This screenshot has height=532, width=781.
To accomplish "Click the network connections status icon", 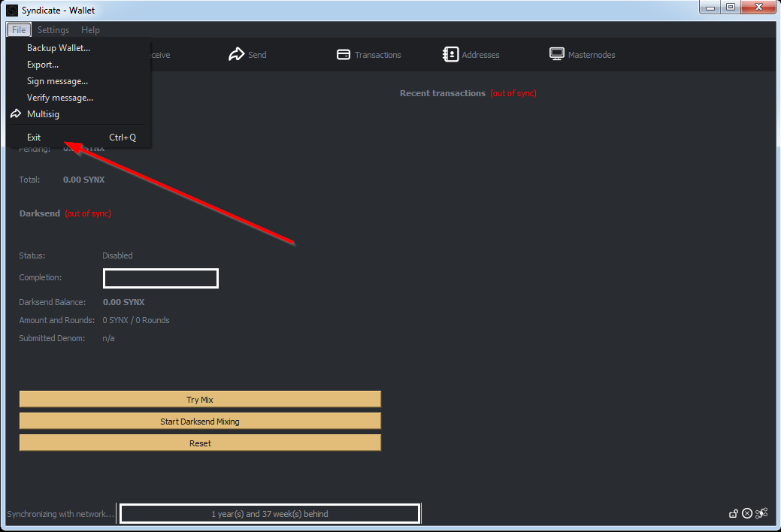I will [x=761, y=514].
